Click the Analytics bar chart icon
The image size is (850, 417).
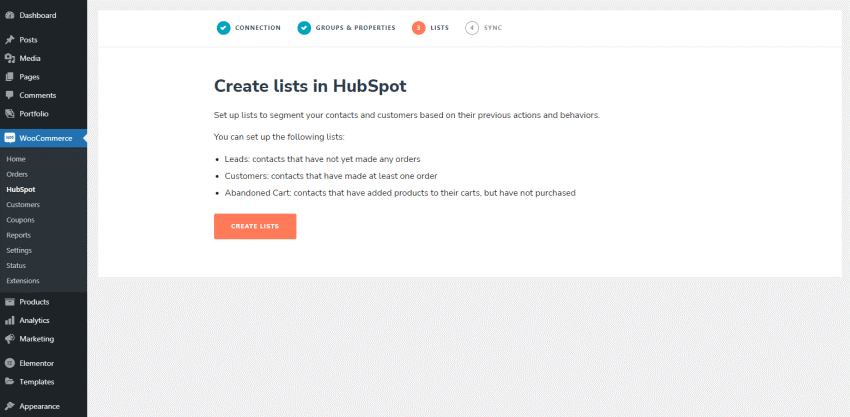pyautogui.click(x=9, y=321)
